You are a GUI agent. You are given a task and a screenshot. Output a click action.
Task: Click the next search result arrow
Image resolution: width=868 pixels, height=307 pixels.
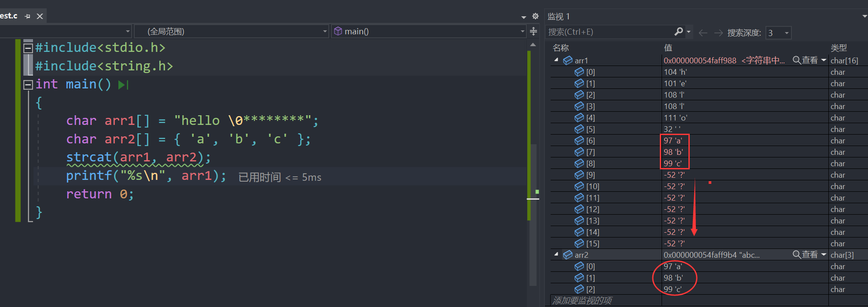(x=718, y=33)
